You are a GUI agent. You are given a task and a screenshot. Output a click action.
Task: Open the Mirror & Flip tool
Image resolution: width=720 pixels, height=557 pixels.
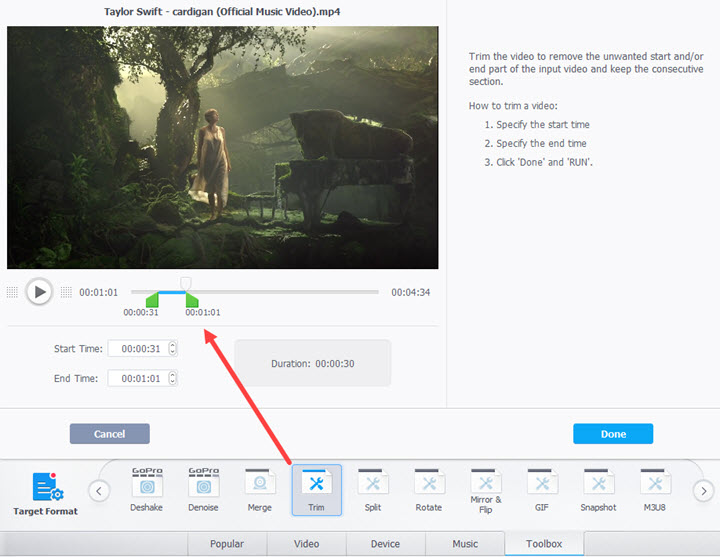[x=486, y=491]
